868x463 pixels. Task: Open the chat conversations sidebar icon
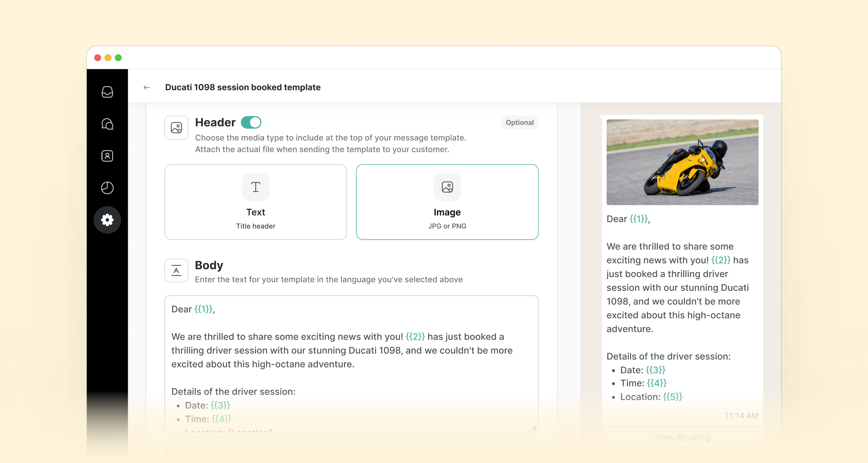click(x=107, y=124)
